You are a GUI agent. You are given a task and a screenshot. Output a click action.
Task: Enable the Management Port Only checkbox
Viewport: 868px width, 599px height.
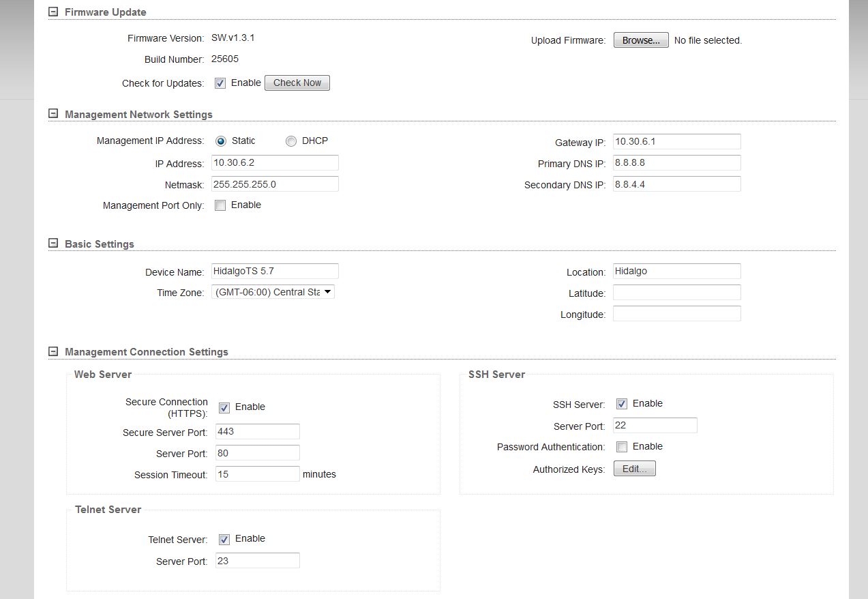[220, 205]
